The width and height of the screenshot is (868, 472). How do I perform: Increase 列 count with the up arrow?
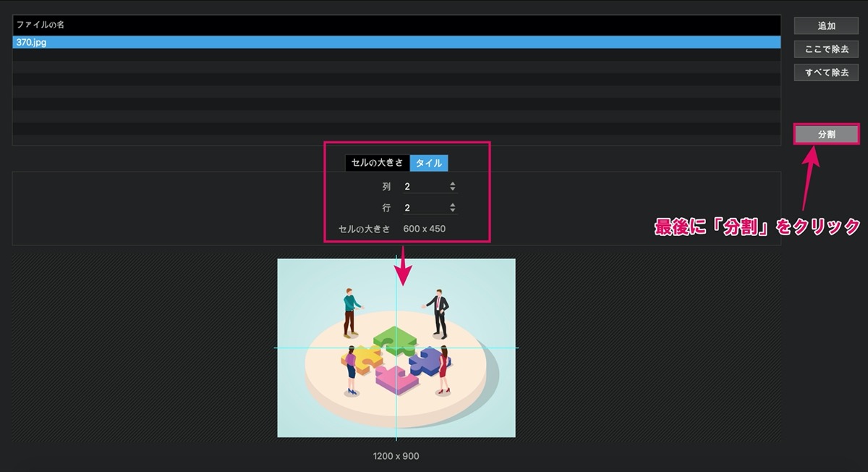click(453, 184)
